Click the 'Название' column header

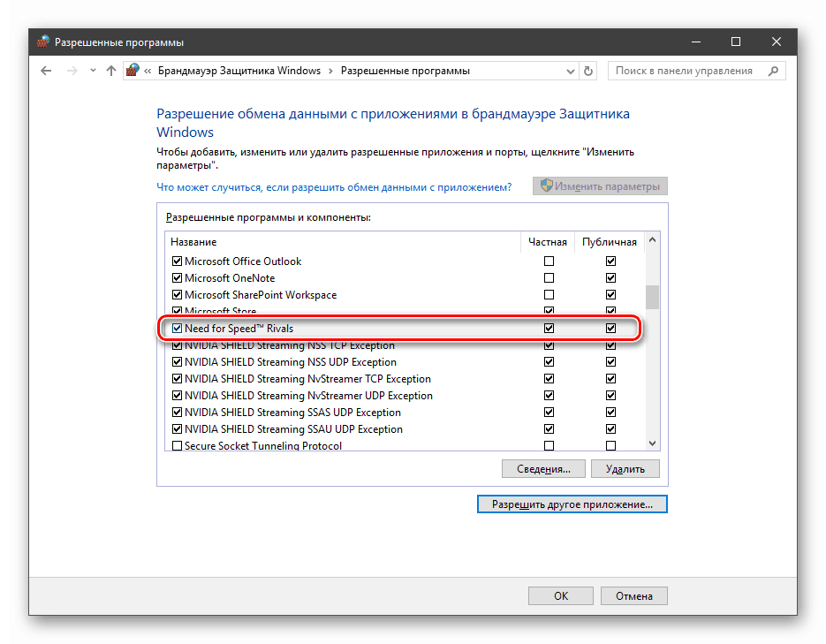[343, 242]
